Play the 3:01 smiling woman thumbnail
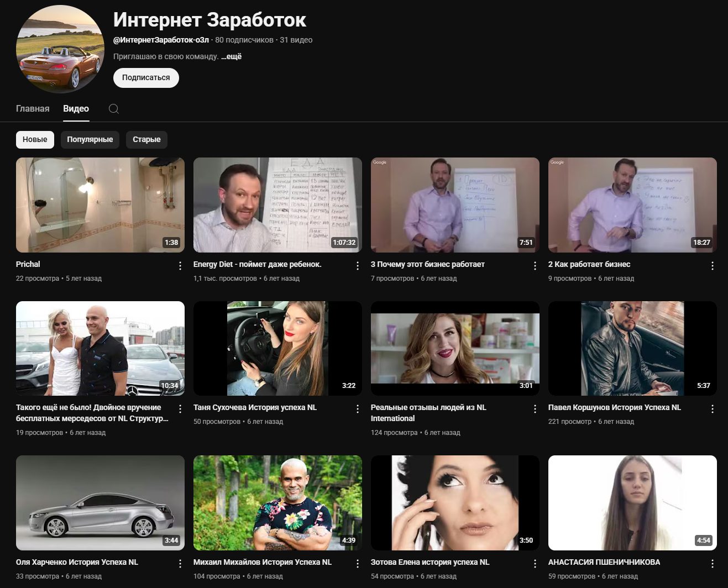Screen dimensions: 728x588 pos(455,348)
